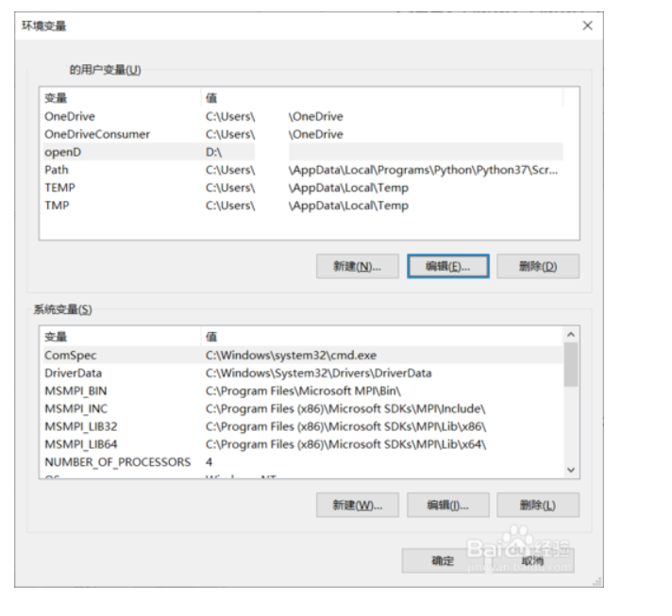Select the ComSpec system variable
Image resolution: width=672 pixels, height=616 pixels.
303,355
